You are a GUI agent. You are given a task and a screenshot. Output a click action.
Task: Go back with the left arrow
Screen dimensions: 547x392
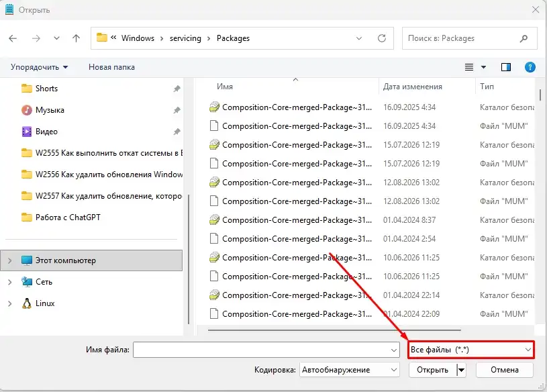tap(13, 38)
